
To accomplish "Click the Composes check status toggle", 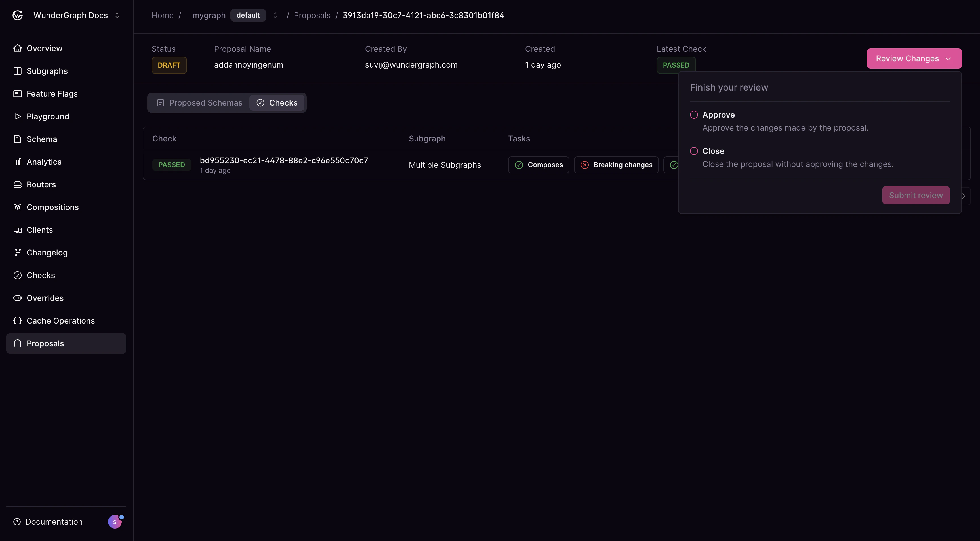I will pos(538,164).
